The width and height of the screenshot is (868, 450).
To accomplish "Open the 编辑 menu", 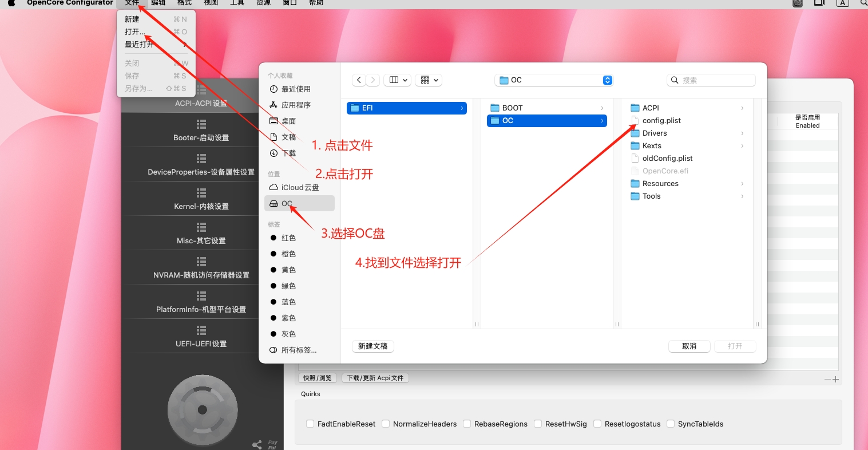I will pyautogui.click(x=158, y=3).
